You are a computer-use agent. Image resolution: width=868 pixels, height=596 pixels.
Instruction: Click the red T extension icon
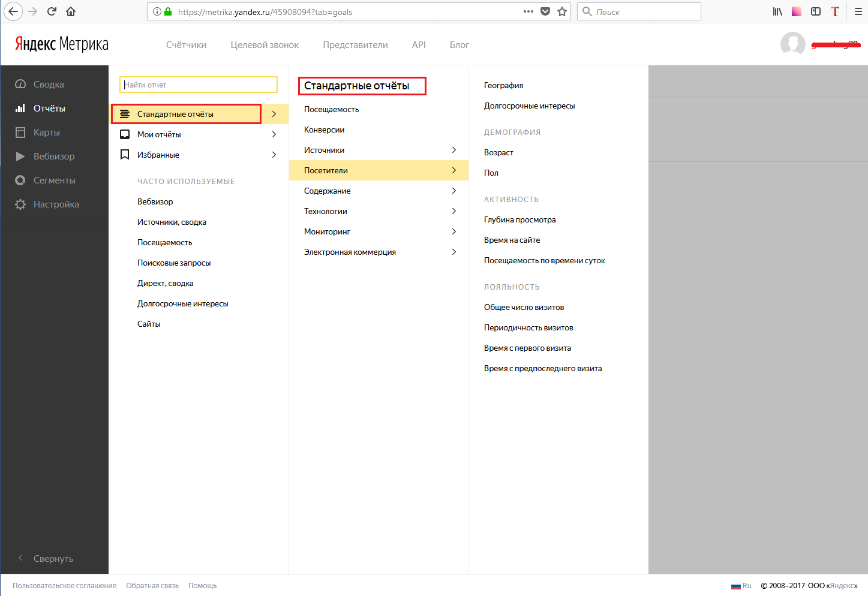coord(835,11)
